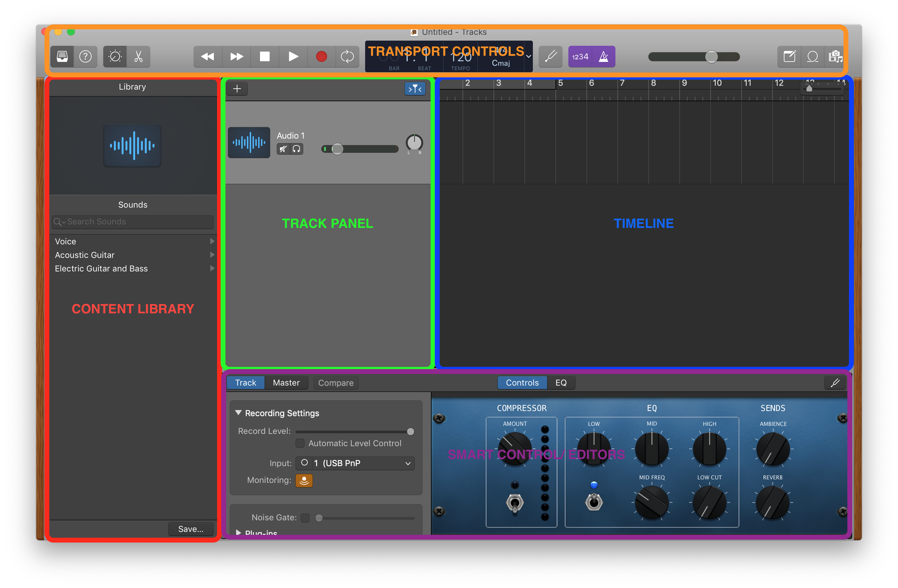This screenshot has width=898, height=588.
Task: Open the Input dropdown showing 1 (USB PnP)
Action: (355, 463)
